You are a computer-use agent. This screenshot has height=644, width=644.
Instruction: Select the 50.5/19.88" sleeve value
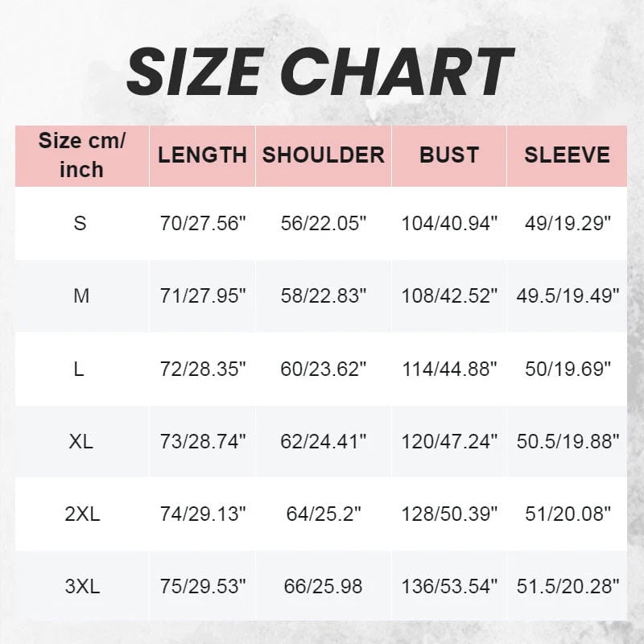[567, 441]
